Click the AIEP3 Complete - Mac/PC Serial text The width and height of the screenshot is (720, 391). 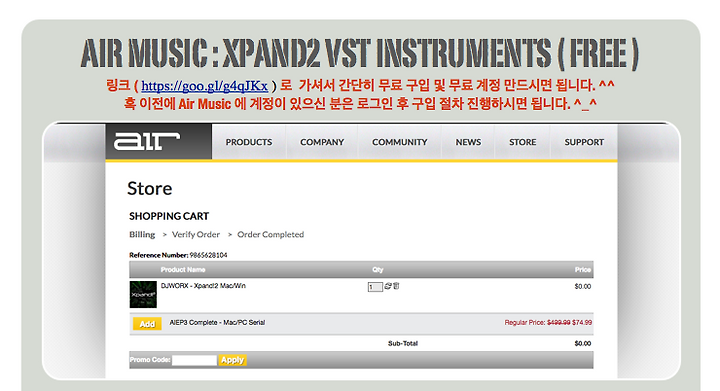click(217, 323)
